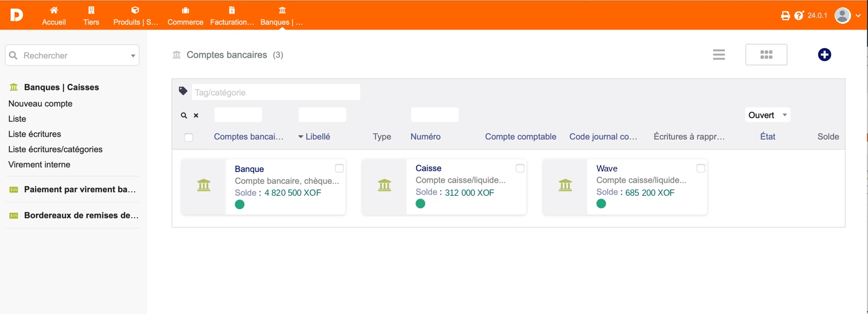868x314 pixels.
Task: Open the Produits menu
Action: 136,16
